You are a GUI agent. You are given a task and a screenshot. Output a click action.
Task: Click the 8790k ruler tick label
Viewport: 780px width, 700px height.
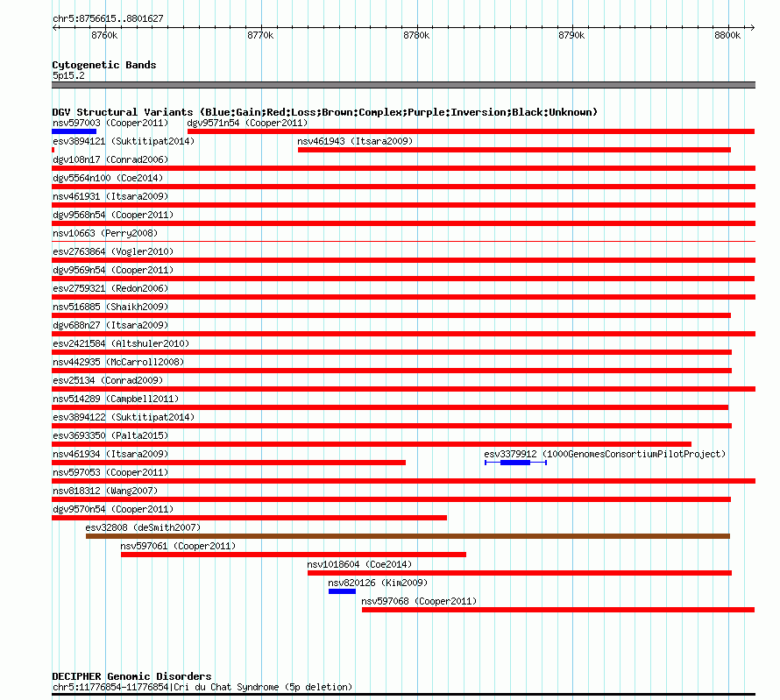(x=571, y=35)
